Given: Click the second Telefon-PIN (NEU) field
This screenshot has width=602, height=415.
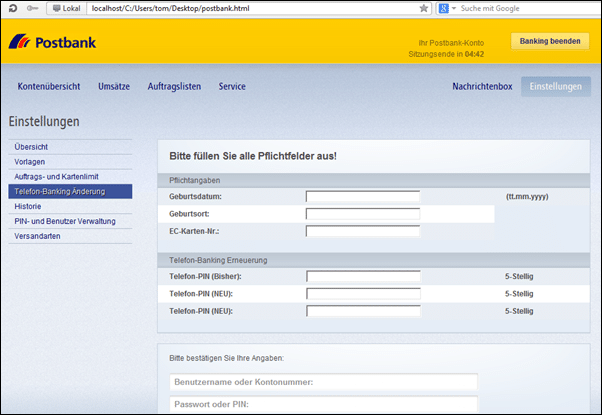Looking at the screenshot, I should [x=363, y=311].
